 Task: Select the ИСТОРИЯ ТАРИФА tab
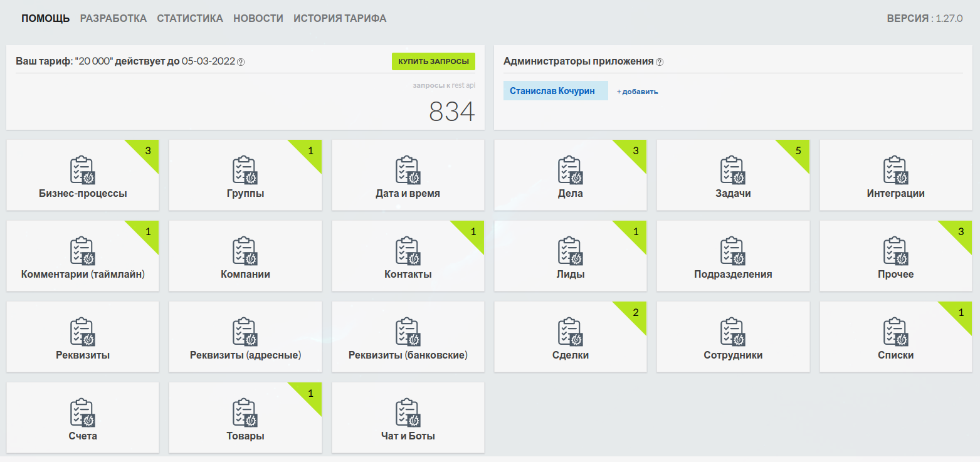click(340, 18)
